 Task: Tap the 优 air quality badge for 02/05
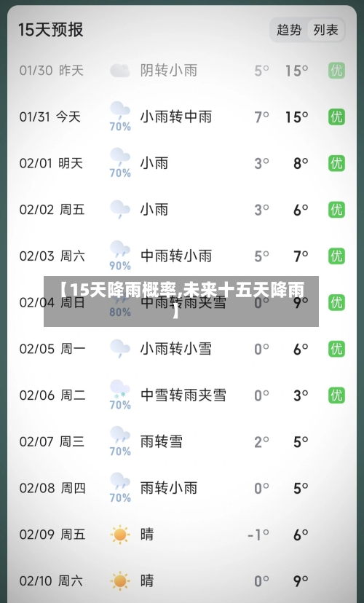(337, 349)
